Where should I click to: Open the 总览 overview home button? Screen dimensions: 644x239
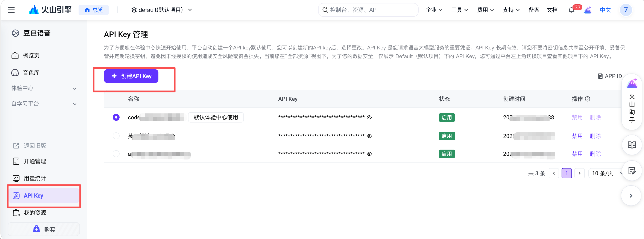click(94, 10)
